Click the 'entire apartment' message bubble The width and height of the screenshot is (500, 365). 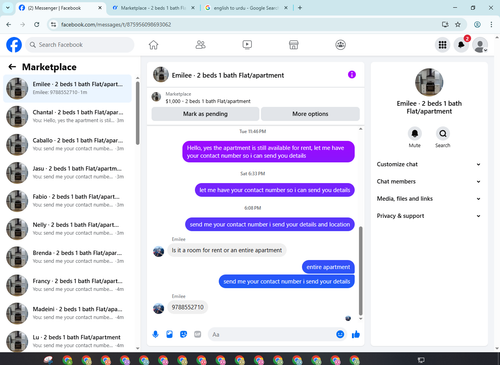pyautogui.click(x=328, y=267)
